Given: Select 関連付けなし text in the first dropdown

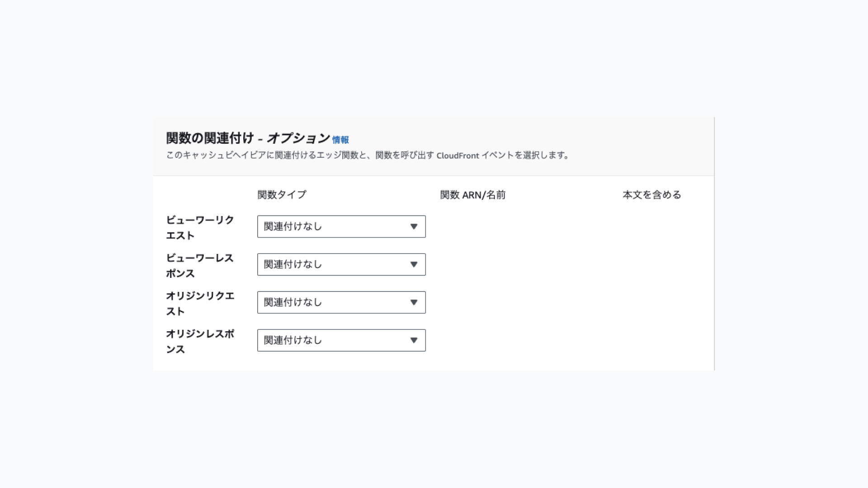Looking at the screenshot, I should tap(292, 226).
